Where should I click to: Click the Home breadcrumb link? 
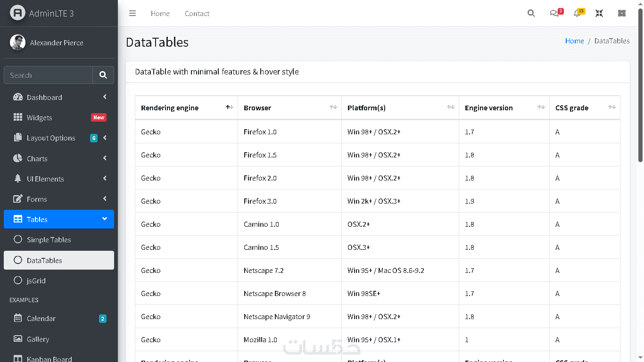pyautogui.click(x=574, y=41)
